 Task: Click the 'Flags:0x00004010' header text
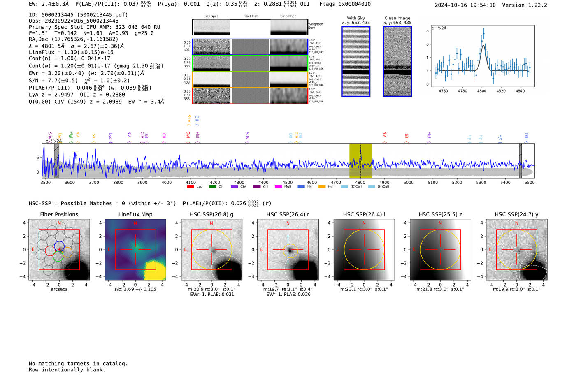tap(345, 4)
